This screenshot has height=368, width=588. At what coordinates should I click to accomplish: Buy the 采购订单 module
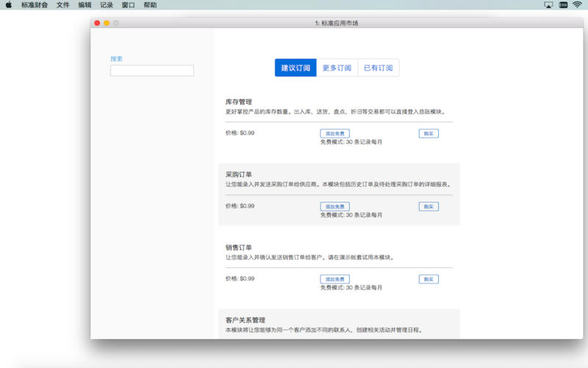(429, 207)
